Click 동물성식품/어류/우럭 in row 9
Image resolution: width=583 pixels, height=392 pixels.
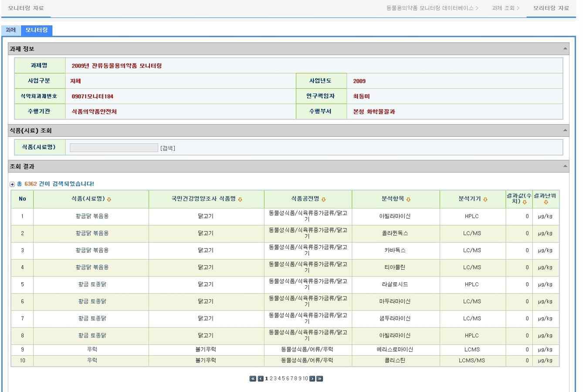tap(307, 350)
